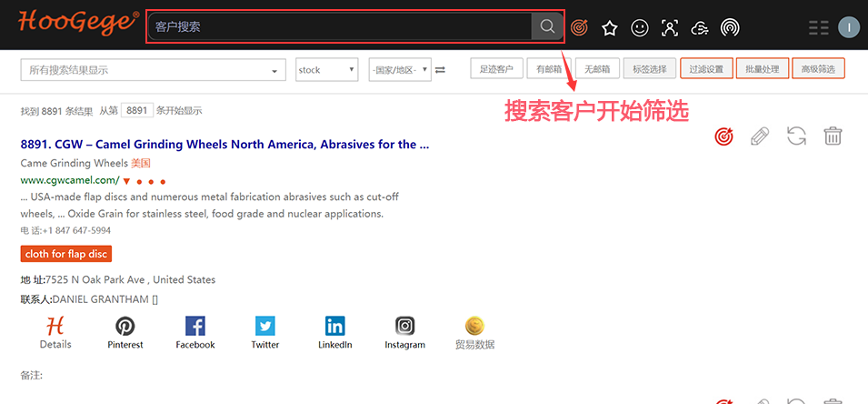868x404 pixels.
Task: Expand the red triangle next to website URL
Action: tap(126, 181)
